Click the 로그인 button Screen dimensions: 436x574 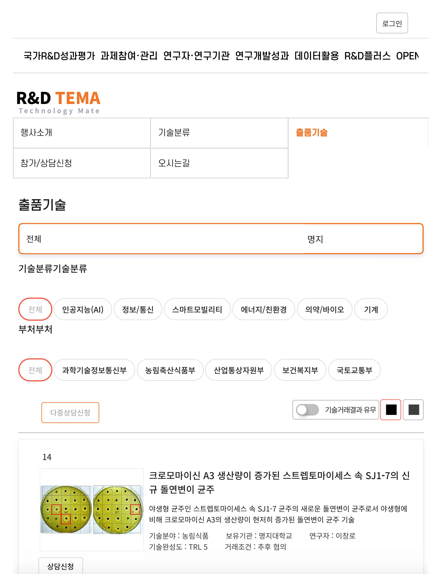(x=392, y=23)
